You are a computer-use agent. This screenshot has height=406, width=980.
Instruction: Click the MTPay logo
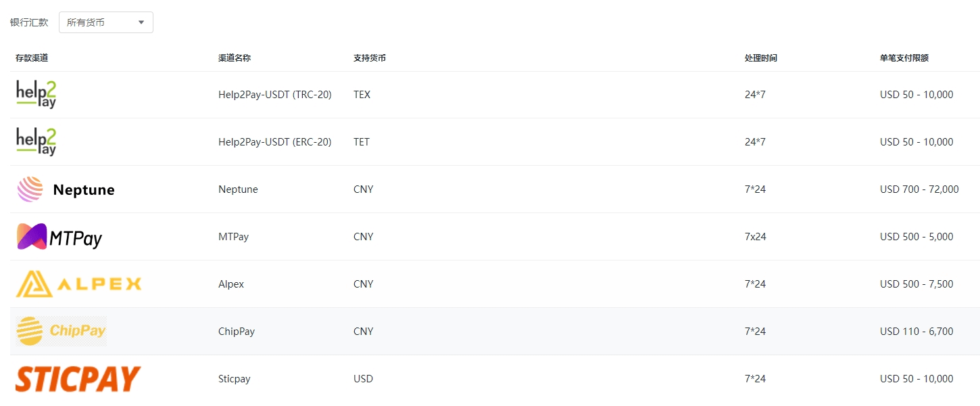coord(59,237)
